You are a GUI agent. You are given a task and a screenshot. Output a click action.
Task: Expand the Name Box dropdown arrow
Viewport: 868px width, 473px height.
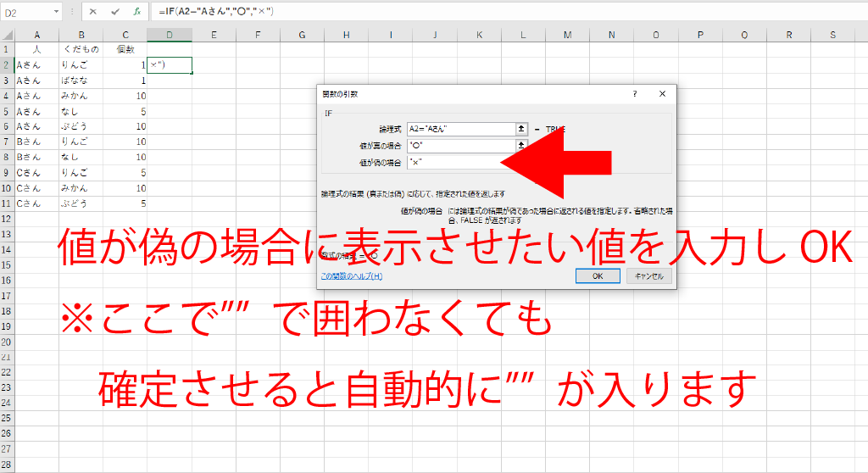56,12
